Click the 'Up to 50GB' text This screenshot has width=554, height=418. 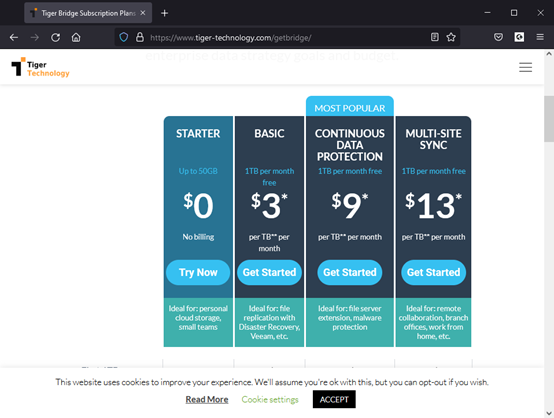pyautogui.click(x=198, y=171)
